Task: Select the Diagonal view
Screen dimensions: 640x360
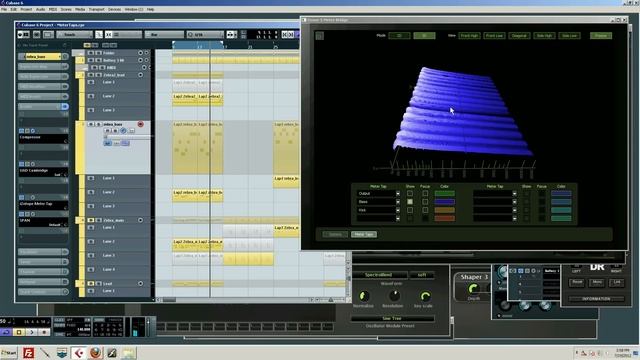Action: pos(519,36)
